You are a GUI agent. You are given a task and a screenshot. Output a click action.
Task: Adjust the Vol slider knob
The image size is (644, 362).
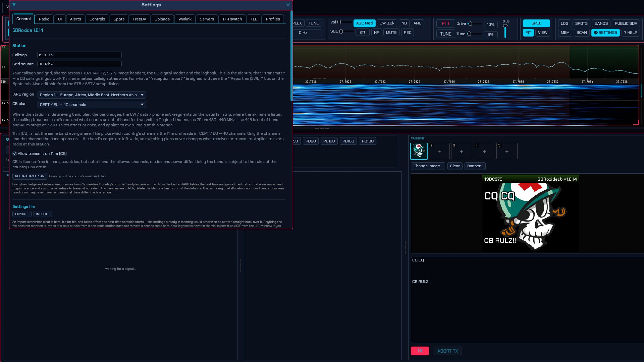[x=339, y=22]
